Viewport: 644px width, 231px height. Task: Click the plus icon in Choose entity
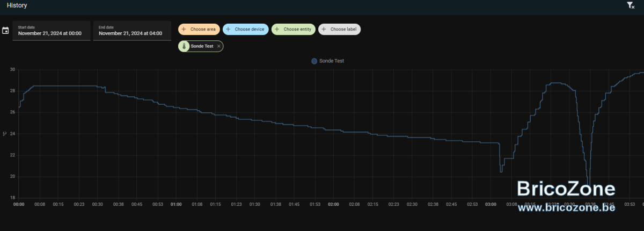[x=277, y=29]
